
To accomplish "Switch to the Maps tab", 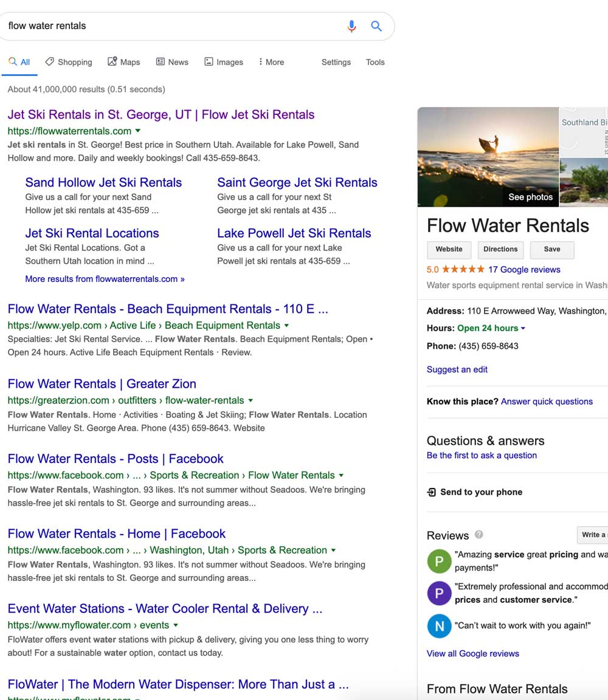I will [124, 62].
